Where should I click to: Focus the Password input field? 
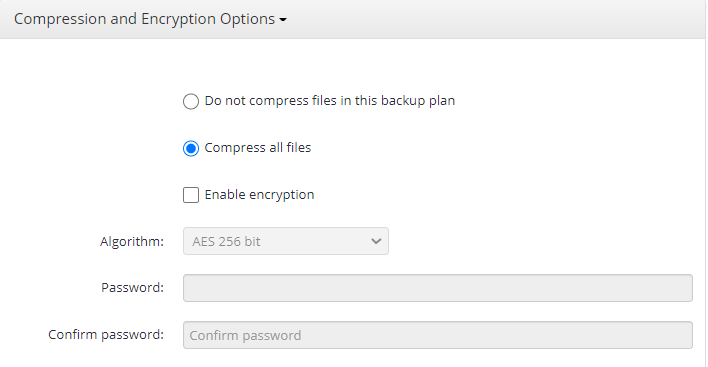438,288
